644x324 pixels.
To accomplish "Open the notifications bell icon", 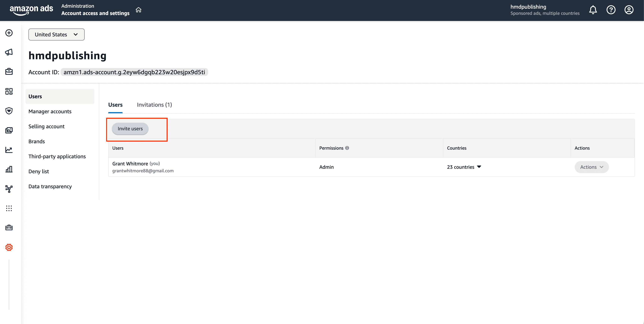I will 593,10.
